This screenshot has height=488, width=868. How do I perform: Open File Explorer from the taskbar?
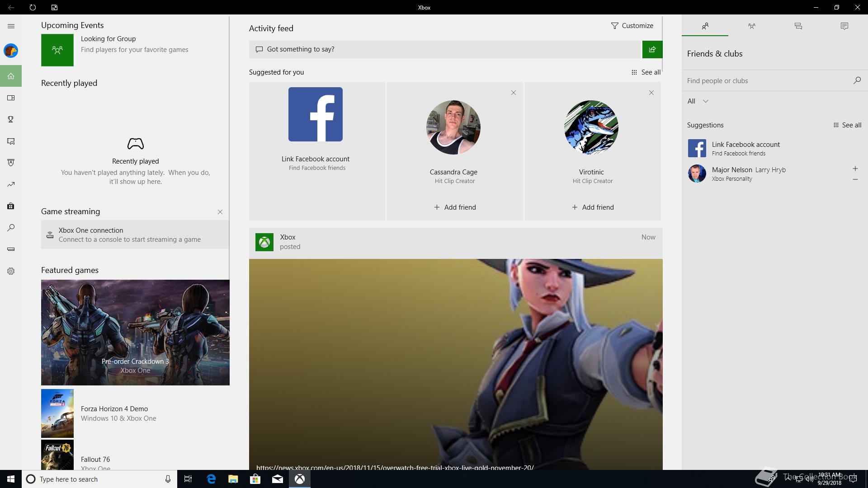pos(233,479)
